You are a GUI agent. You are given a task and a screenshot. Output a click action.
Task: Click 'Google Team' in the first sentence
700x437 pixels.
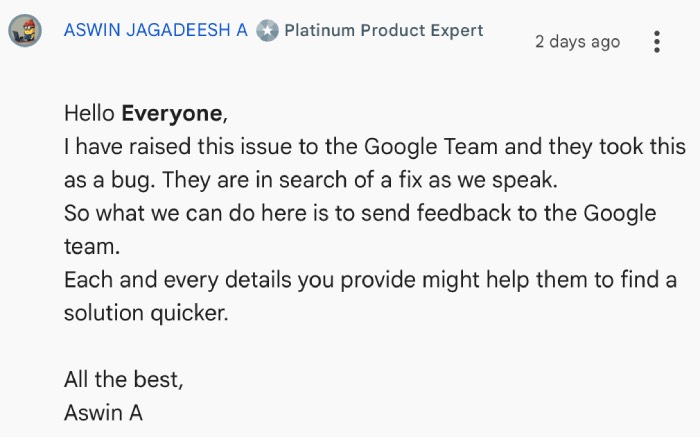430,147
